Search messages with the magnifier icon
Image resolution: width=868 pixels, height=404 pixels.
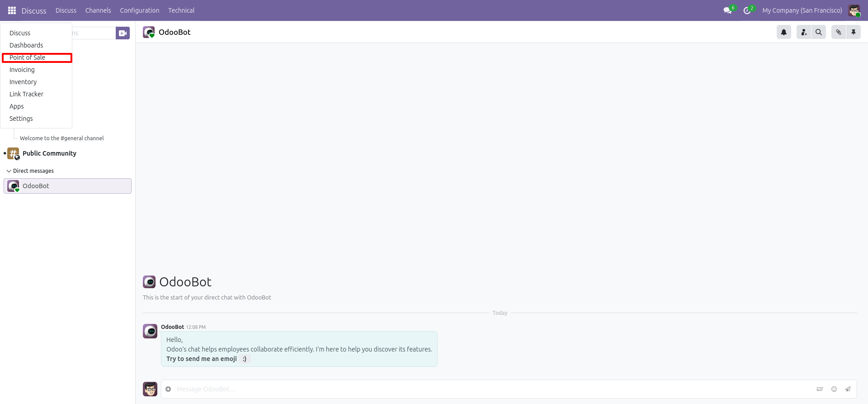(x=819, y=32)
